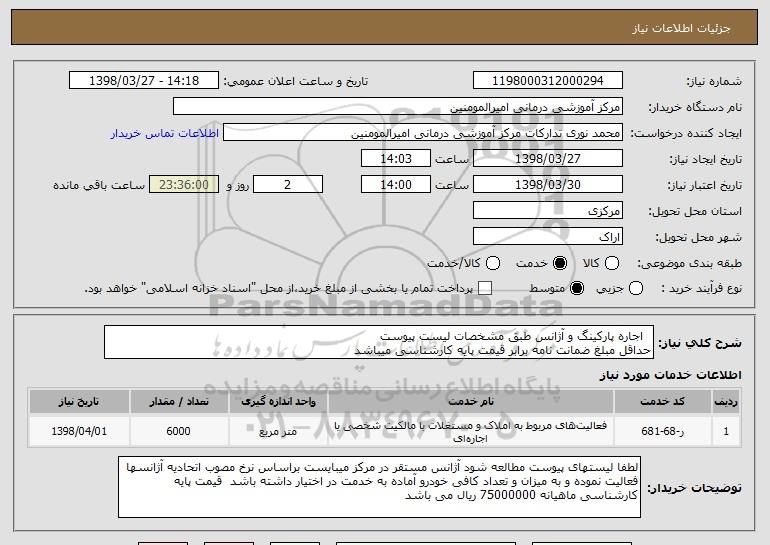The height and width of the screenshot is (545, 770).
Task: Click the نام خدمت column header
Action: coord(470,402)
